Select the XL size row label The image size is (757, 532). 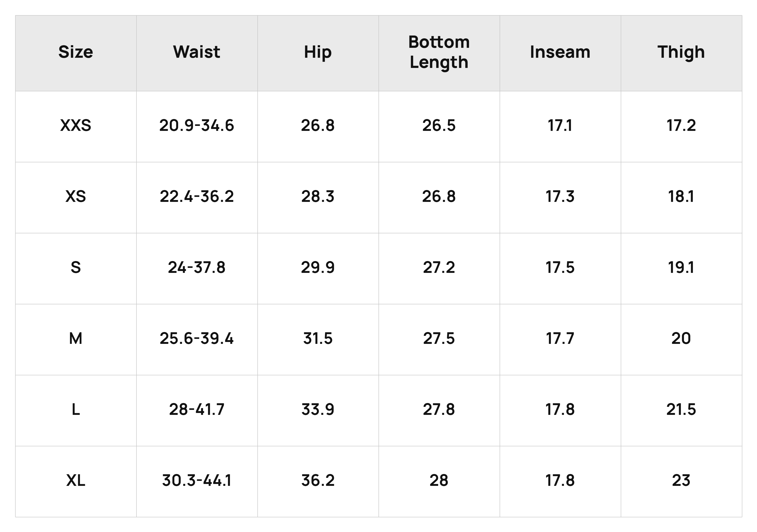click(75, 481)
